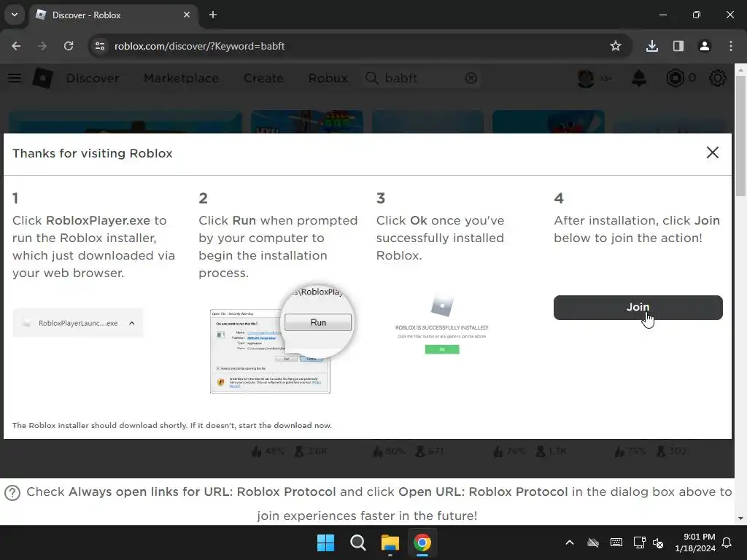Click the cloud sync tray icon
This screenshot has height=560, width=747.
[592, 542]
